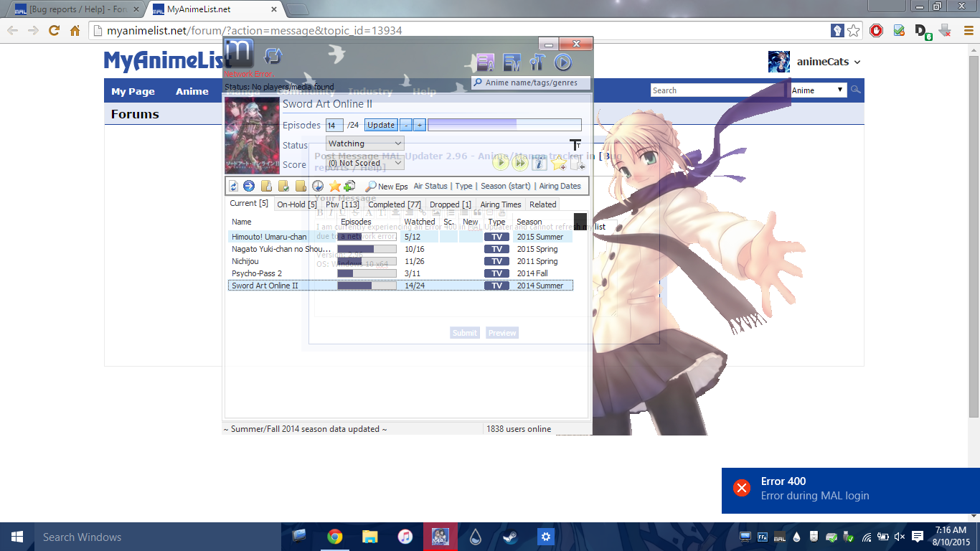This screenshot has width=980, height=551.
Task: Open the Not Scored score dropdown
Action: pos(364,163)
